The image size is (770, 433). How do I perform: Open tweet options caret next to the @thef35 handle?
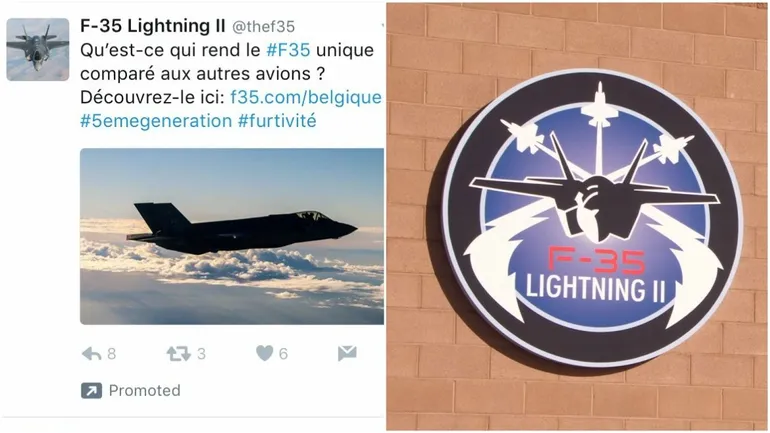tap(383, 26)
